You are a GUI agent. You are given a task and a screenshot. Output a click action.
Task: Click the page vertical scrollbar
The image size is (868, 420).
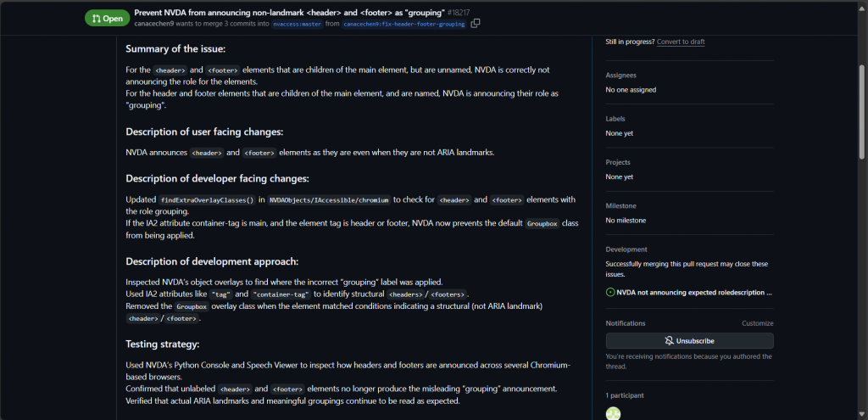coord(862,111)
